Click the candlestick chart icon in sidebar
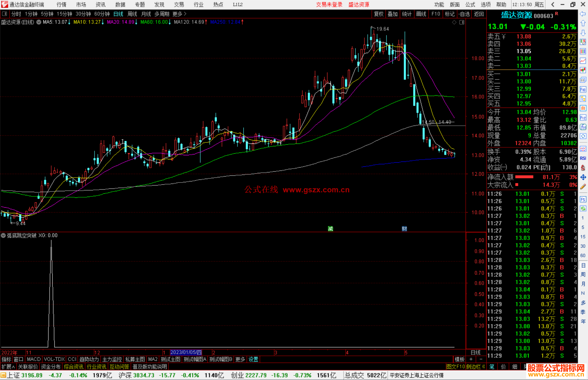This screenshot has width=588, height=380. [x=583, y=70]
